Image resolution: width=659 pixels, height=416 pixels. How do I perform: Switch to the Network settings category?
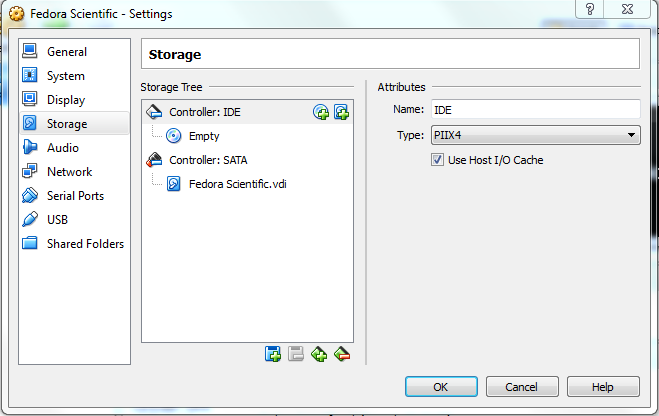point(69,172)
